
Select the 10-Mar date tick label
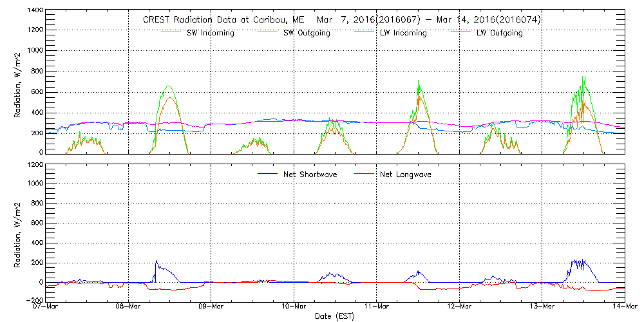pos(294,307)
